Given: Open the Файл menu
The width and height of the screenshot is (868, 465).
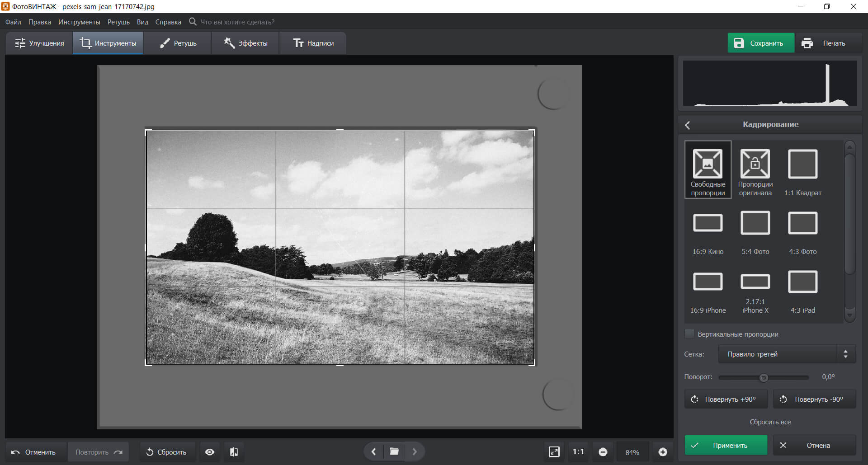Looking at the screenshot, I should point(13,22).
